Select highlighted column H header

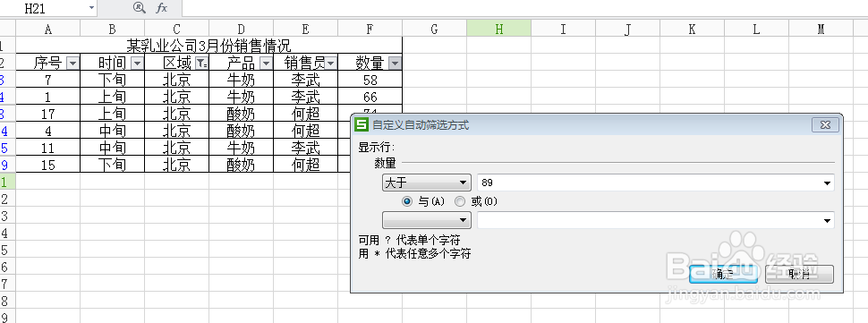[x=498, y=29]
